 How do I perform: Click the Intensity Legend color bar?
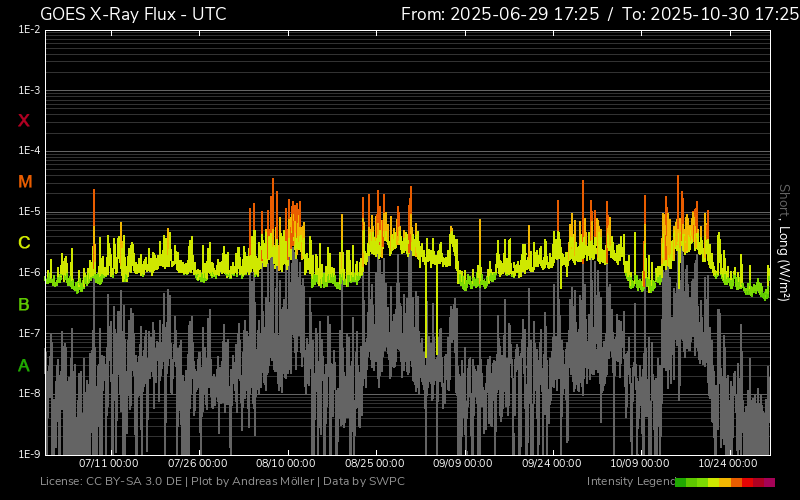tap(724, 482)
